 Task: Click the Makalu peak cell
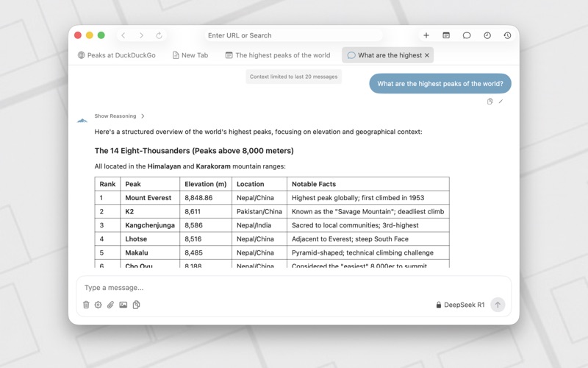click(x=150, y=252)
